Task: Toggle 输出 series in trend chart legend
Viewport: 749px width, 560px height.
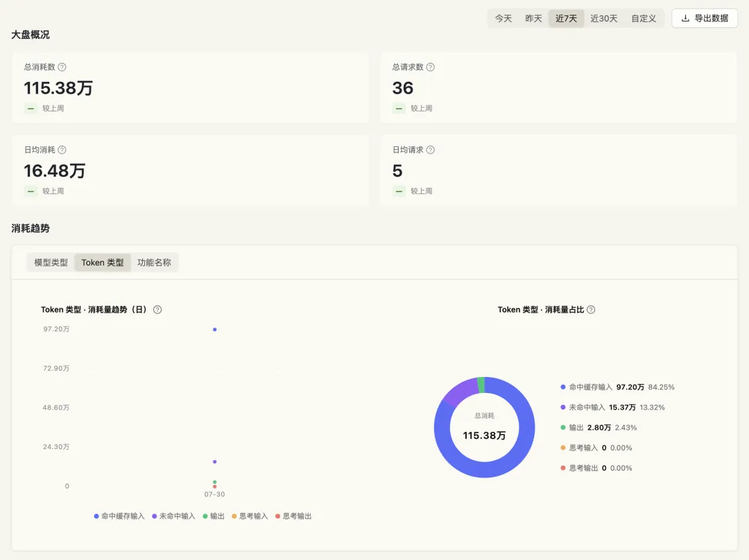Action: (x=214, y=516)
